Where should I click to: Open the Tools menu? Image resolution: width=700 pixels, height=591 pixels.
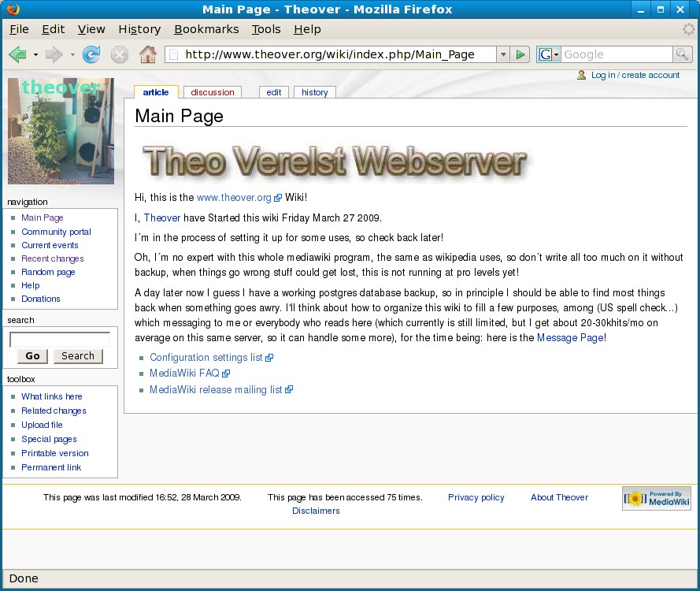pyautogui.click(x=266, y=29)
